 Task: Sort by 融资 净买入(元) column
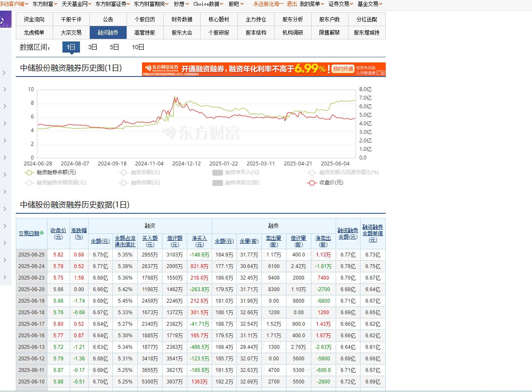[x=200, y=242]
